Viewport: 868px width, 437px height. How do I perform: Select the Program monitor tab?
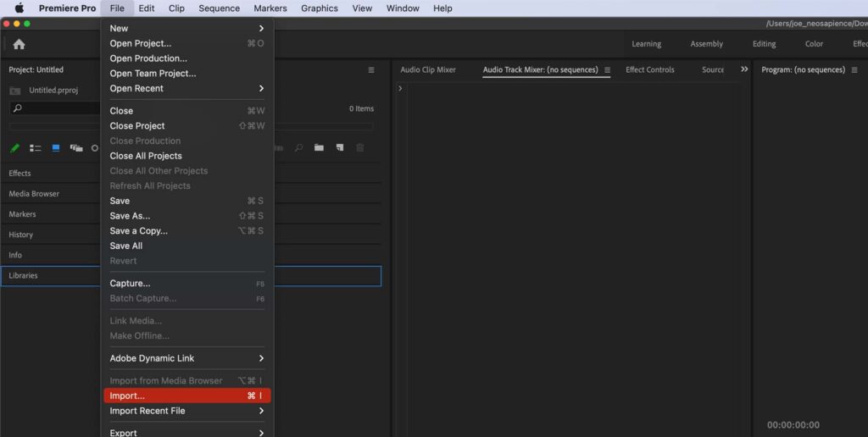(804, 69)
